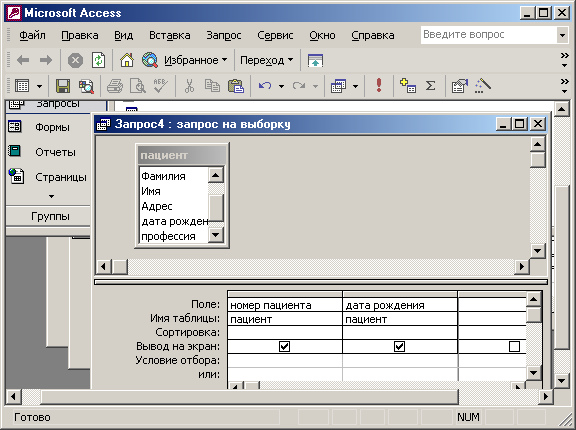
Task: Select Страницы in the objects bar
Action: click(48, 177)
